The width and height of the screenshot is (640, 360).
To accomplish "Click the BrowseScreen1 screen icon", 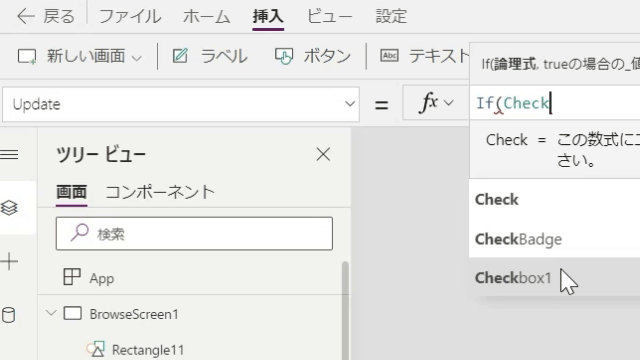I will 73,313.
